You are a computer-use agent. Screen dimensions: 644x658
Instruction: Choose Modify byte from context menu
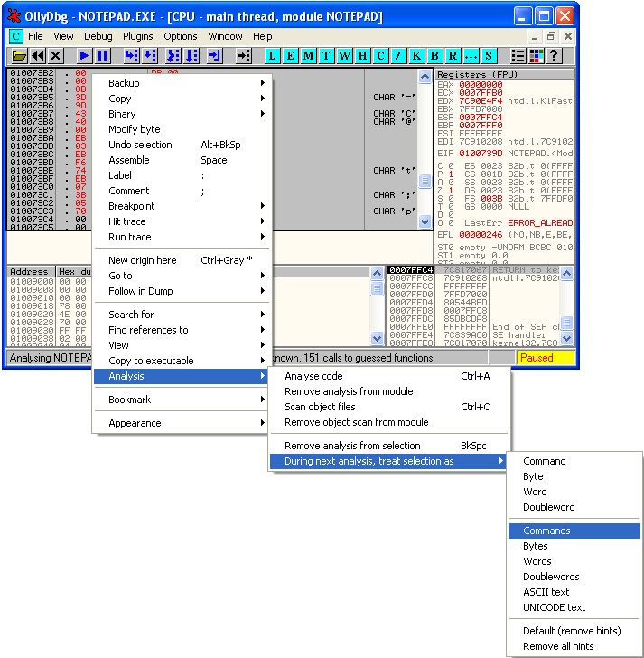point(182,129)
